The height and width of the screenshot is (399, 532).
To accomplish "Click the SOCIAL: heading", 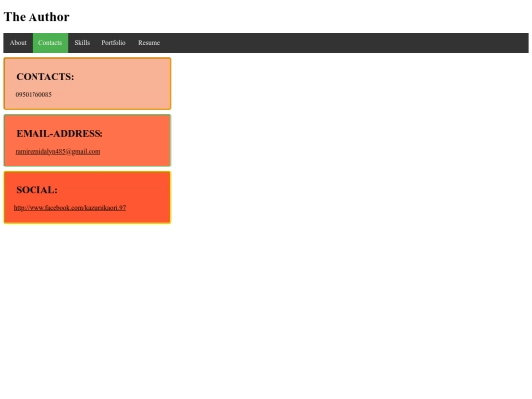I will click(x=37, y=190).
